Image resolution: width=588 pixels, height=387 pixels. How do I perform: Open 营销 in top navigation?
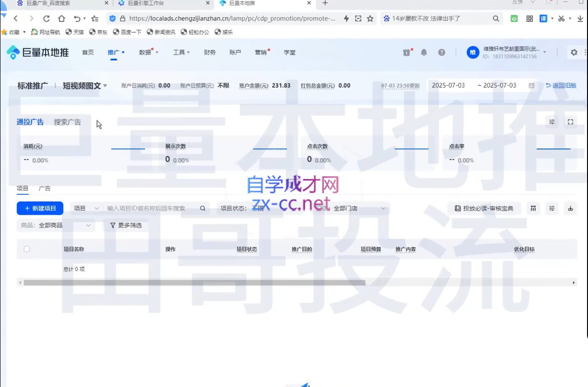pyautogui.click(x=261, y=52)
